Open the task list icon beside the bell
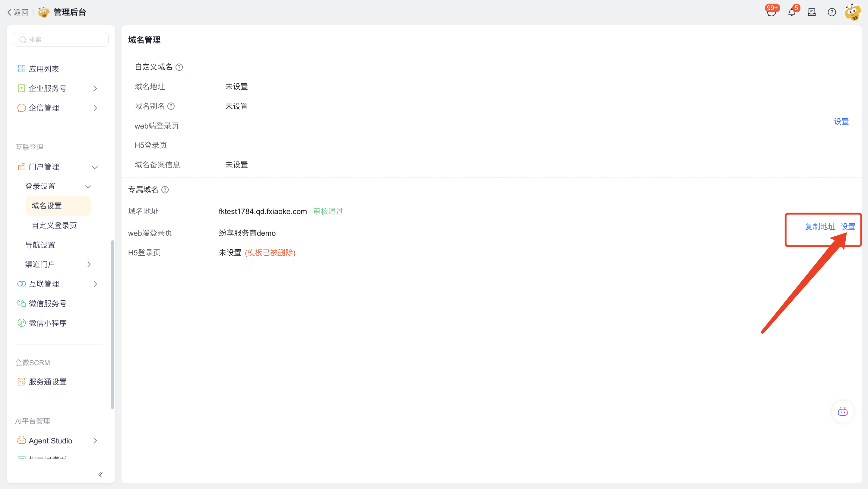This screenshot has height=489, width=868. [812, 12]
